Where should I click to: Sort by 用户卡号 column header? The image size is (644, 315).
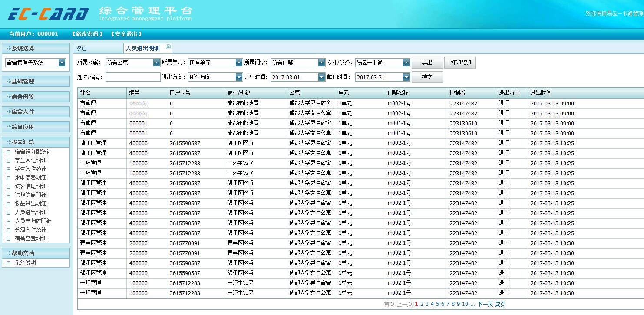click(x=196, y=93)
